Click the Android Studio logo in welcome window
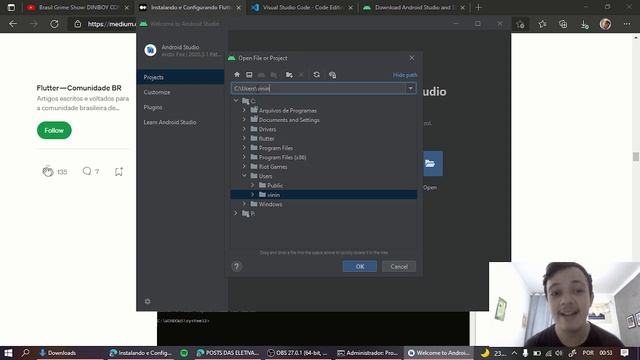This screenshot has width=640, height=360. [150, 50]
